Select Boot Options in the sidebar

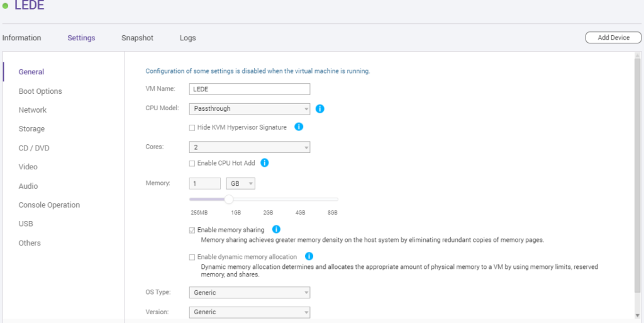tap(40, 91)
